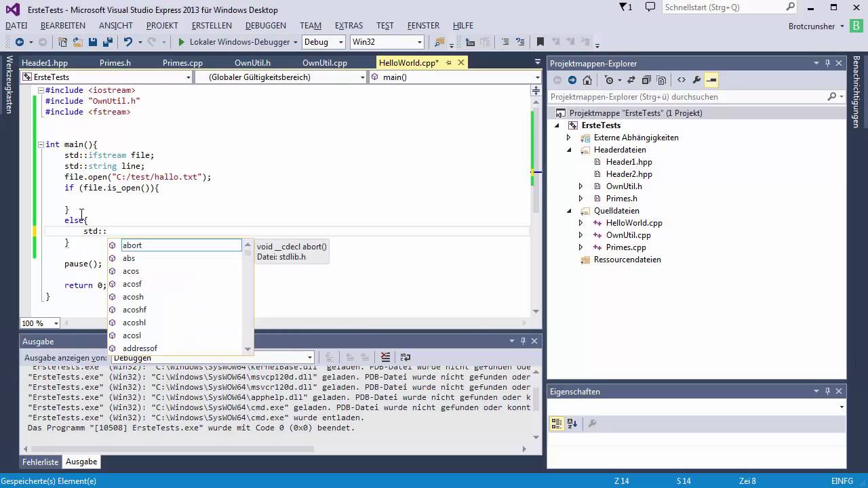Close the HelloWorld.cpp tab
Image resolution: width=868 pixels, height=488 pixels.
point(462,62)
